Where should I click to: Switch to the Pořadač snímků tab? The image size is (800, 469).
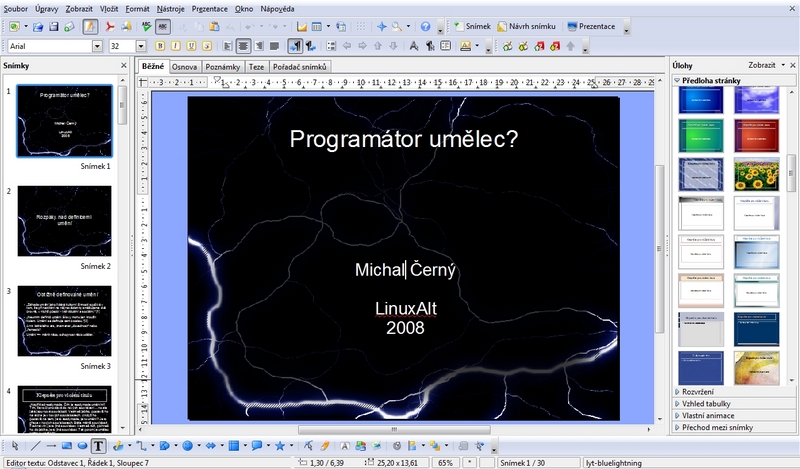[x=299, y=67]
